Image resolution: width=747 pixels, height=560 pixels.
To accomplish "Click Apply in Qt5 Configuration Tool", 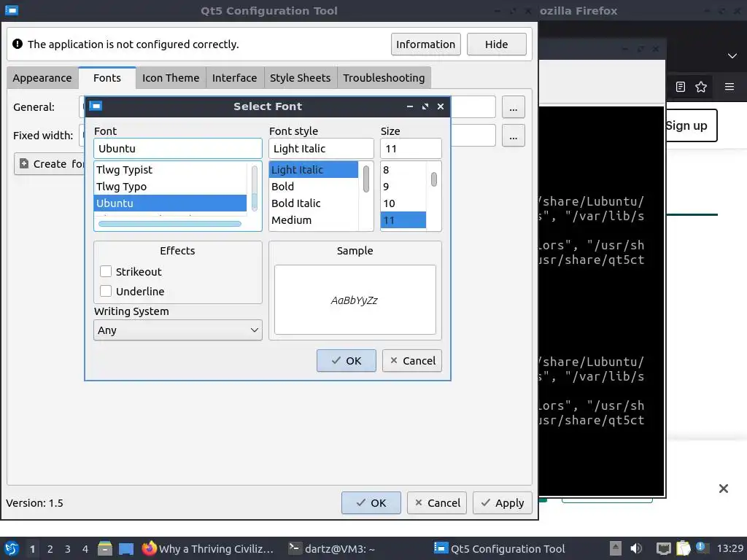I will pyautogui.click(x=502, y=503).
